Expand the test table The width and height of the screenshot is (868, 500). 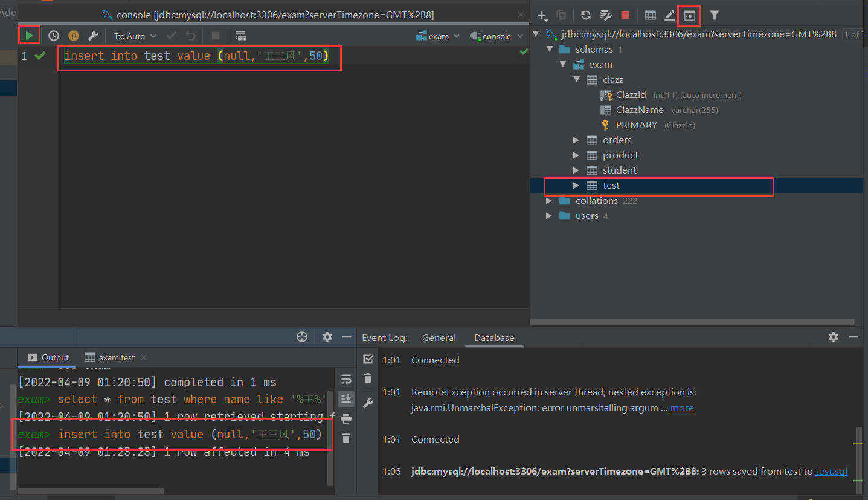(576, 185)
